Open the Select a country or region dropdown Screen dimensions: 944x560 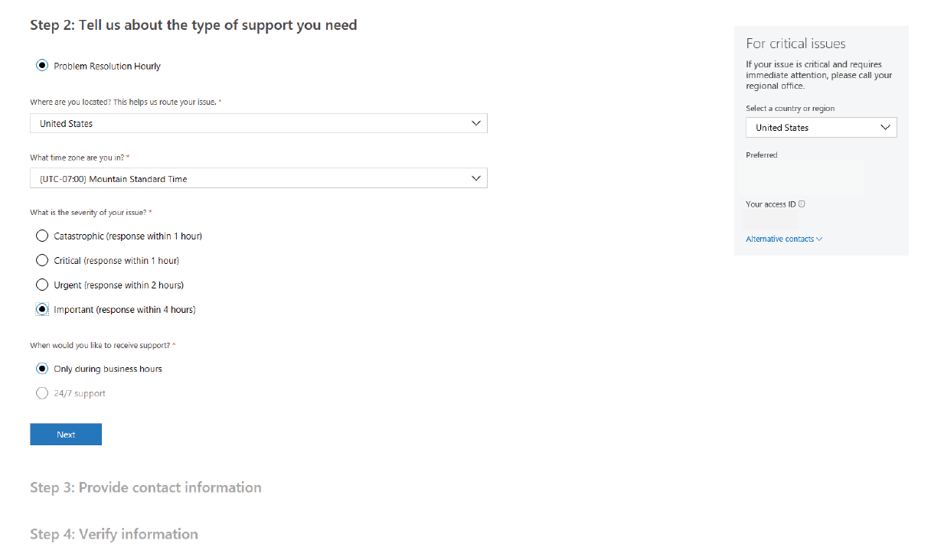coord(821,128)
